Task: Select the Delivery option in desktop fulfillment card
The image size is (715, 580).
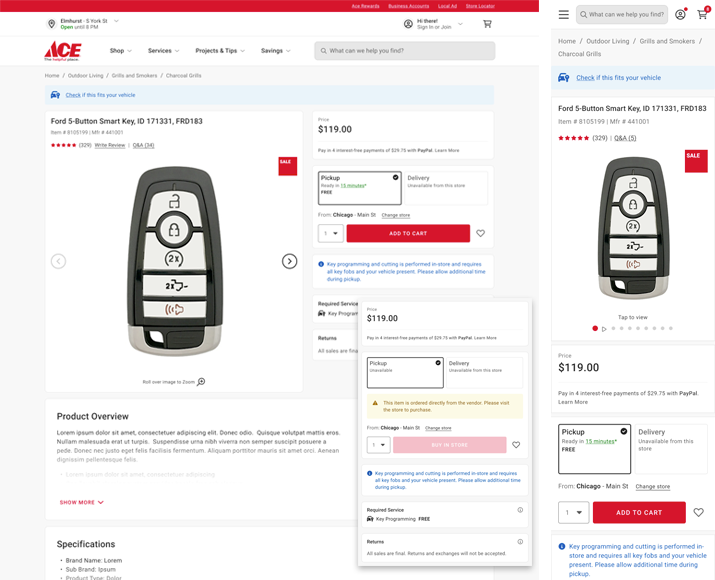Action: click(446, 188)
